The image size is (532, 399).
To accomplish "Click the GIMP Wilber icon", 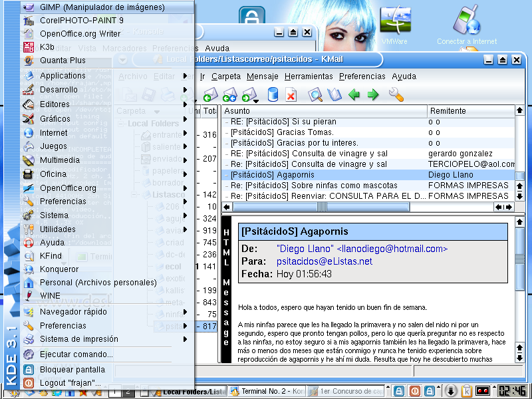I will [29, 7].
